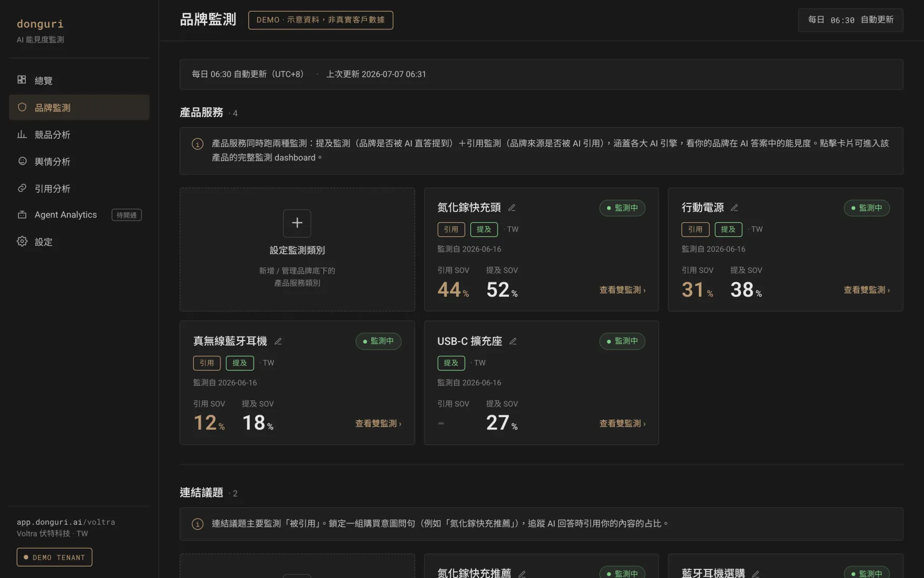Image resolution: width=924 pixels, height=578 pixels.
Task: Open 行動電源 card title
Action: click(702, 208)
